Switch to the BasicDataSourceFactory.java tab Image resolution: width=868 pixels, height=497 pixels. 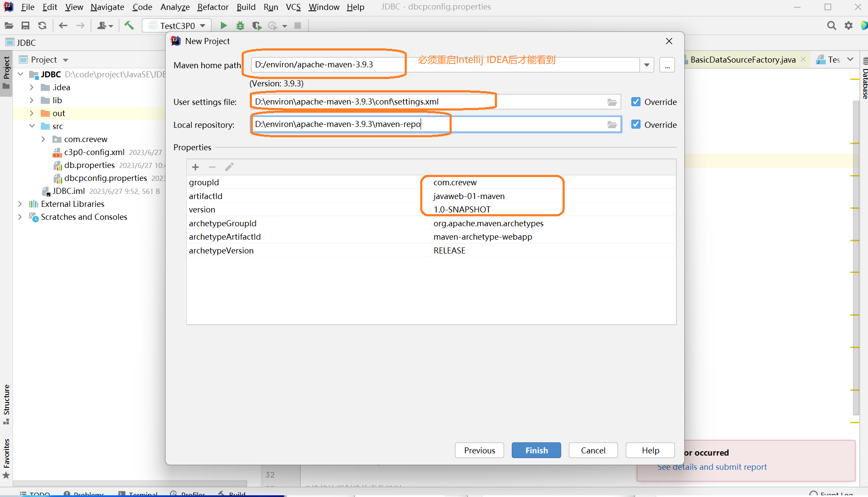point(743,59)
